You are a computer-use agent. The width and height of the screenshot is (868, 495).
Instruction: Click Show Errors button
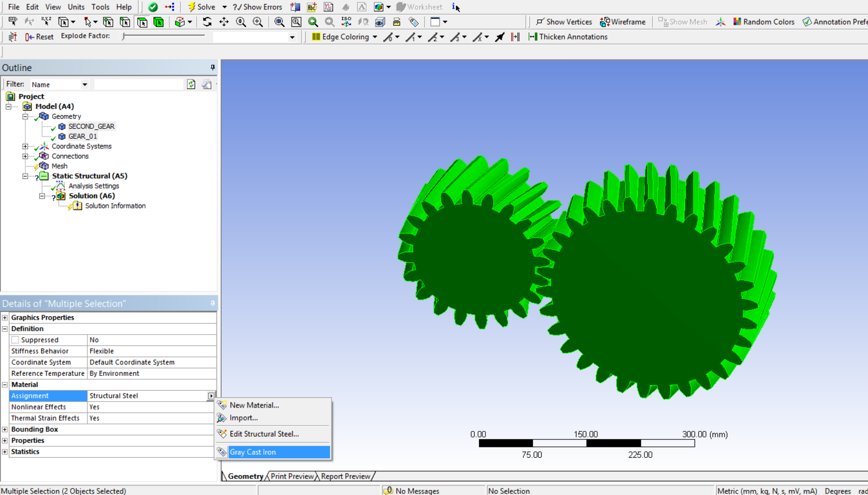click(257, 7)
